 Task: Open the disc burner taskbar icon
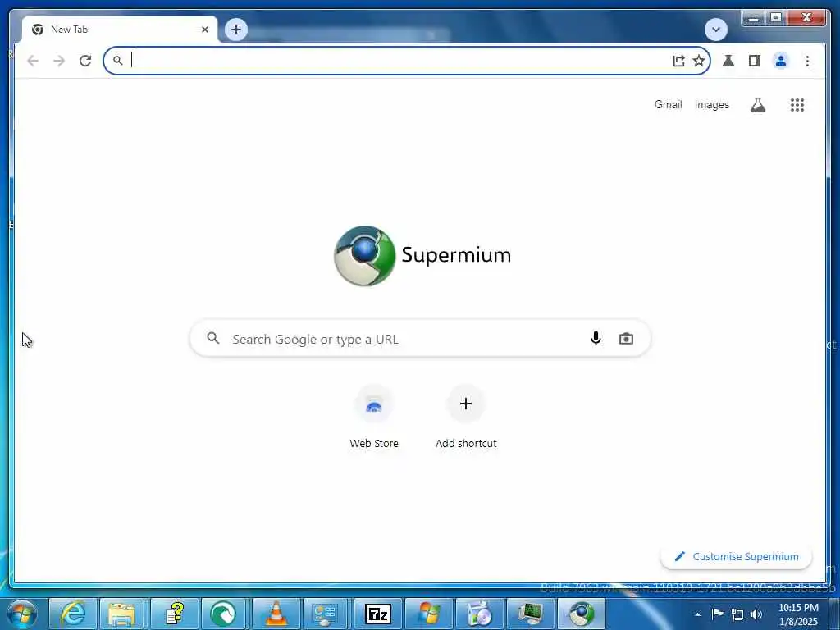(479, 614)
